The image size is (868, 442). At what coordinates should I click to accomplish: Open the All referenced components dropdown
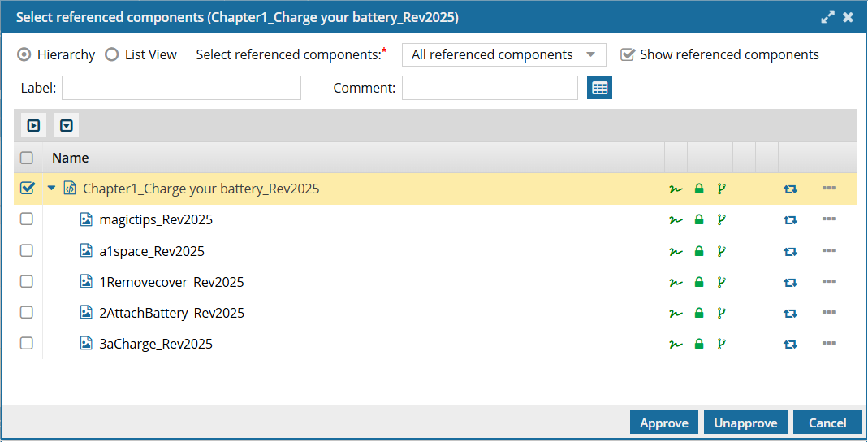click(x=503, y=54)
